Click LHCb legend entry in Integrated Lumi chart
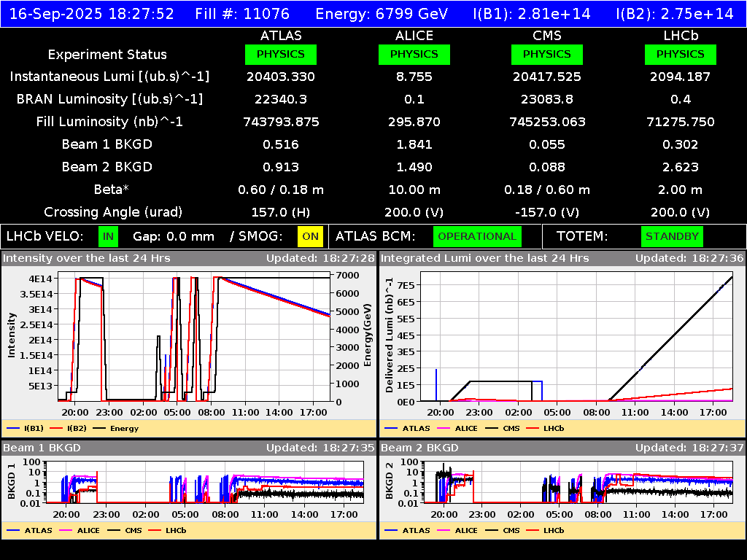The image size is (747, 560). [x=545, y=428]
